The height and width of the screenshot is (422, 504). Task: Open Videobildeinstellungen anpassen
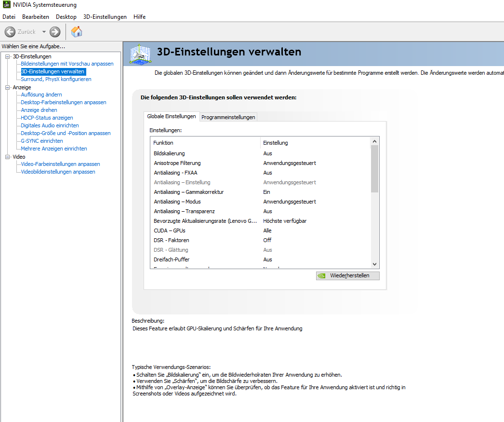pyautogui.click(x=58, y=172)
